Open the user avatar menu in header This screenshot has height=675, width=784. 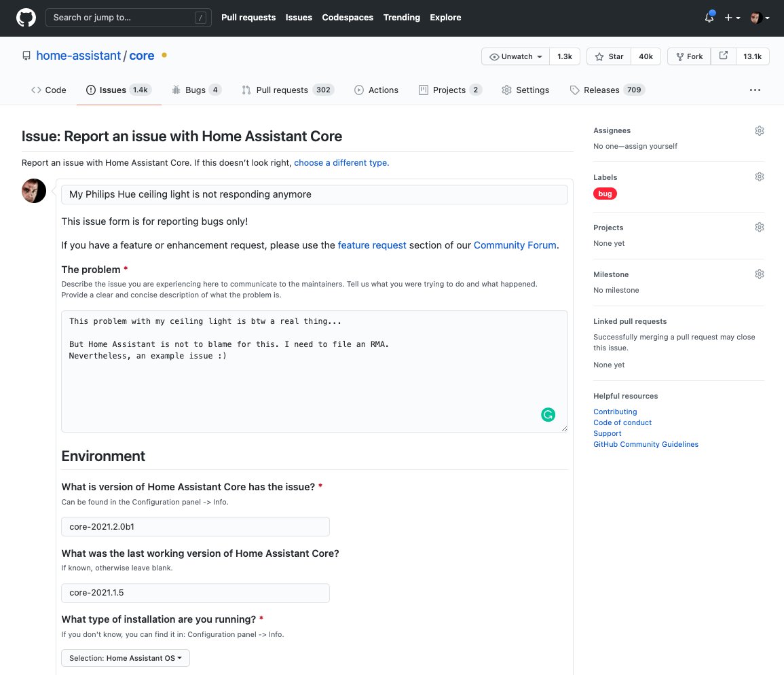760,18
